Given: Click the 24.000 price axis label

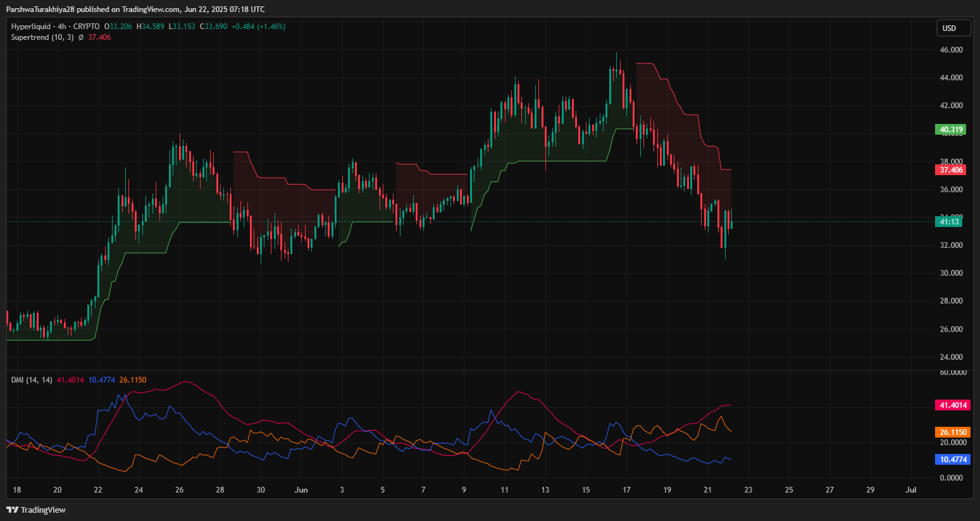Looking at the screenshot, I should pyautogui.click(x=951, y=357).
